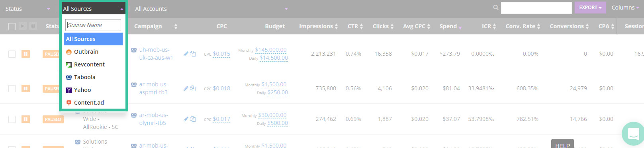The image size is (644, 148).
Task: Open the All Accounts dropdown
Action: coord(211,9)
